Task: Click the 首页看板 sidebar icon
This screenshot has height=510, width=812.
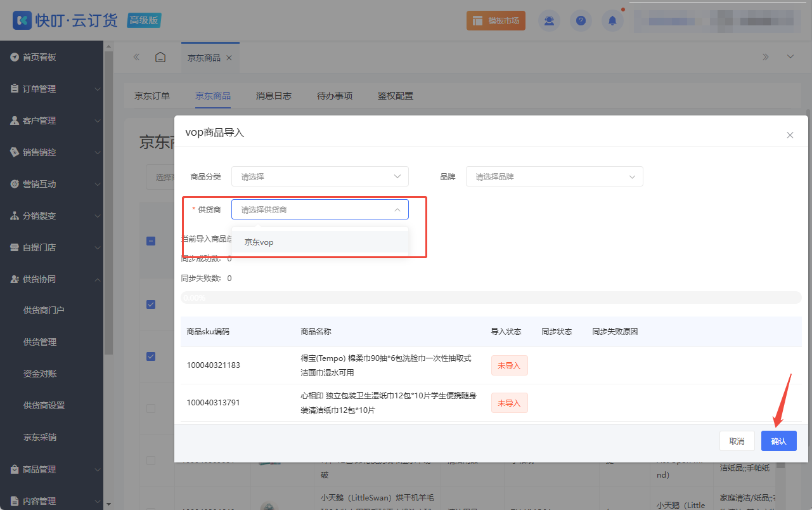Action: [x=15, y=57]
